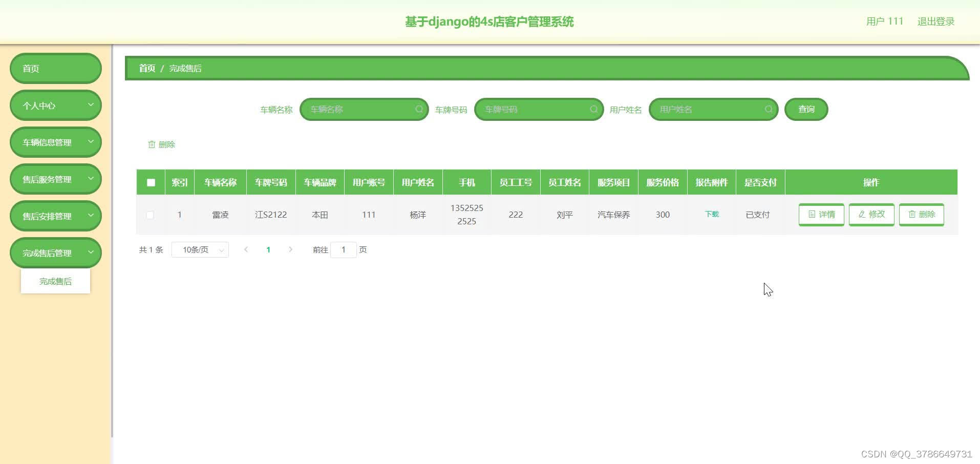Click cell 汽车保养
Image resolution: width=980 pixels, height=464 pixels.
[x=613, y=215]
